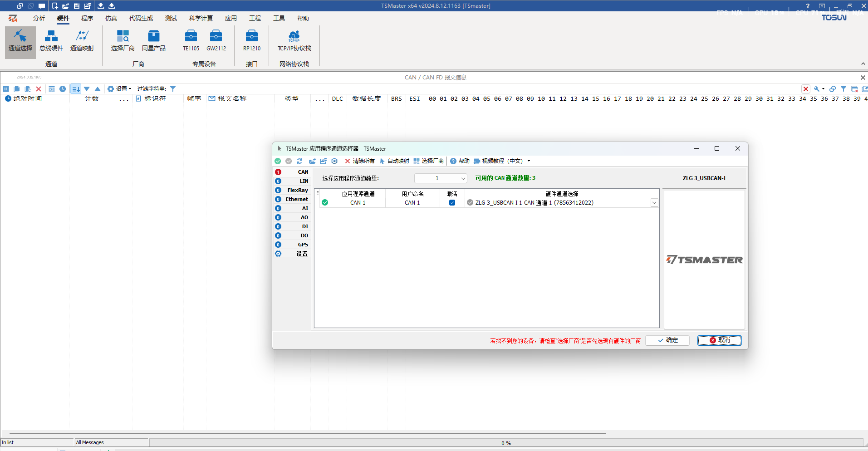The height and width of the screenshot is (451, 868).
Task: Clear messages with the red X icon
Action: tap(39, 89)
